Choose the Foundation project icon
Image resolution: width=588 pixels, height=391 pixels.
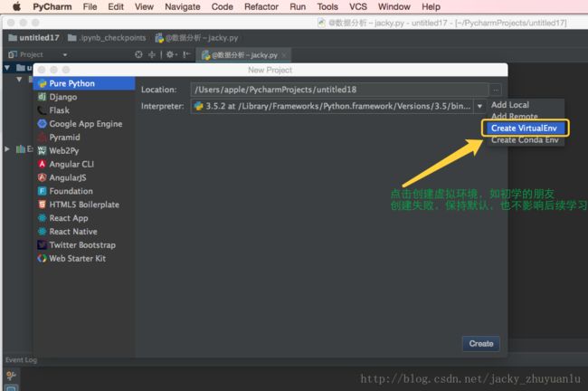pos(42,191)
